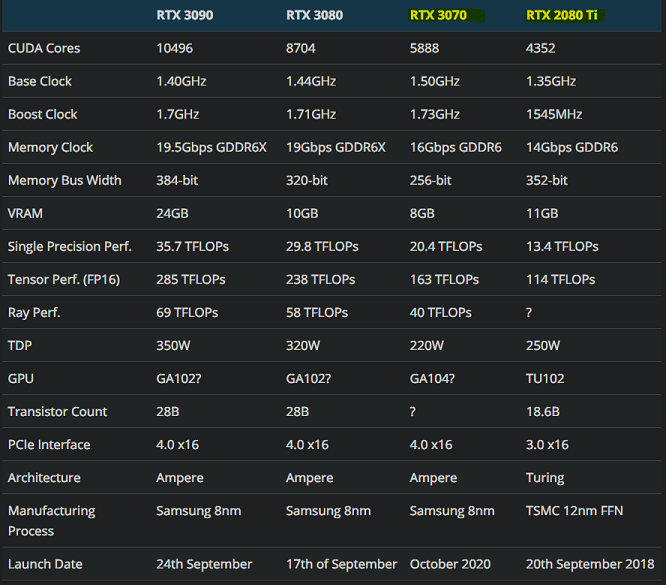Click the October 2020 launch date
The image size is (666, 585).
(450, 564)
